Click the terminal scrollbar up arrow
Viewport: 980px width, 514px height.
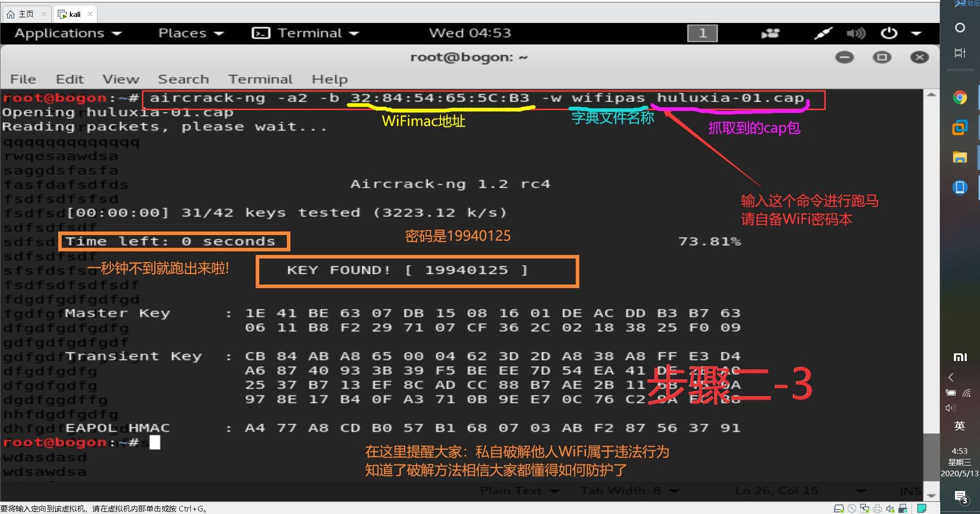coord(931,95)
